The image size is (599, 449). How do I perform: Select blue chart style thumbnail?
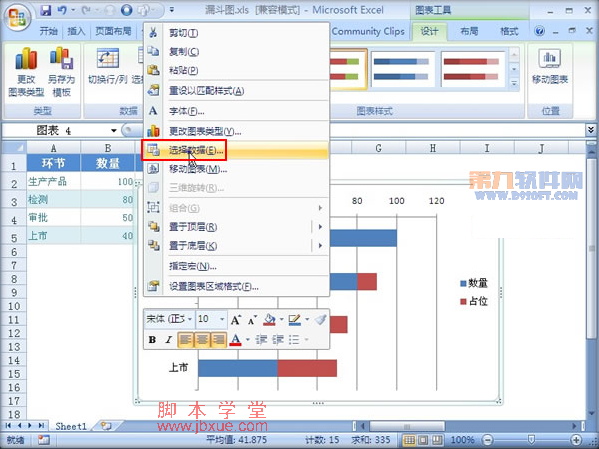(402, 70)
